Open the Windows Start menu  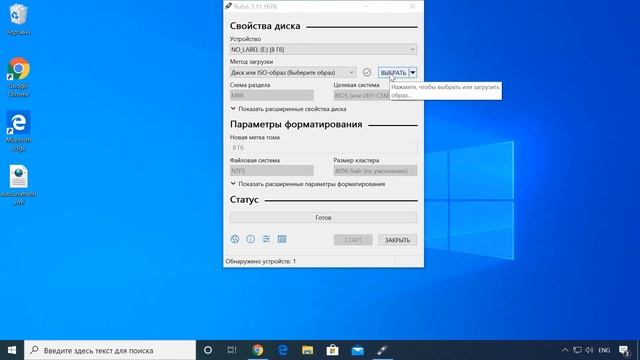point(12,350)
